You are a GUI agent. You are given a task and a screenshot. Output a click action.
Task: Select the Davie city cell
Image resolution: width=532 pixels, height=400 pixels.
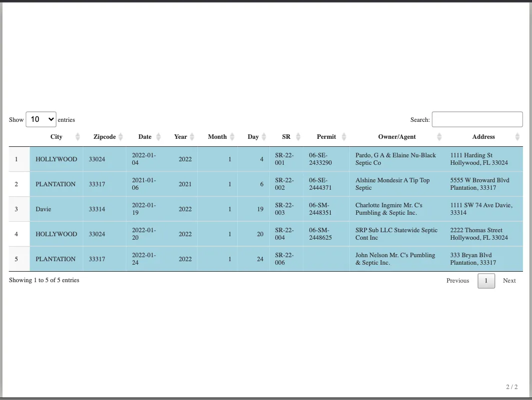pyautogui.click(x=56, y=209)
